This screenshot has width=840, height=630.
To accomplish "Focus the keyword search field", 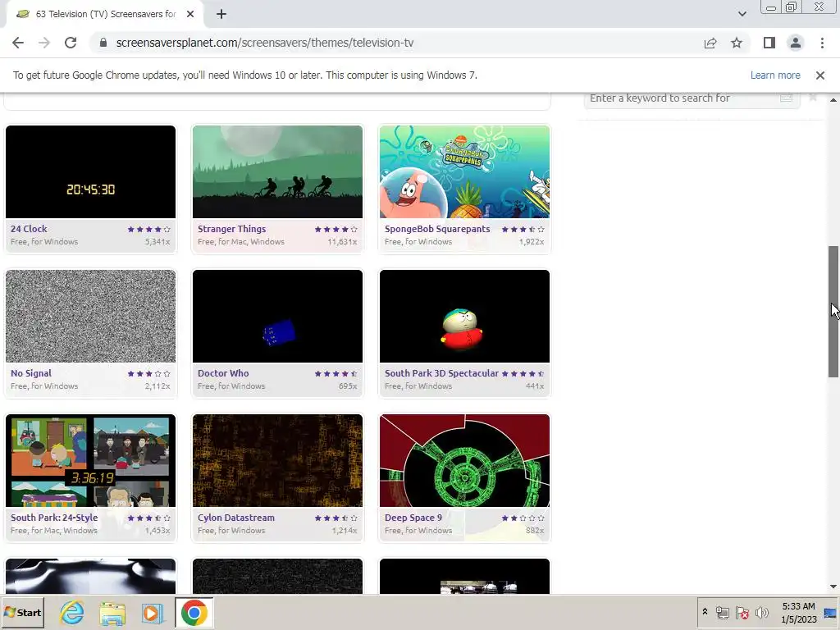I will point(691,98).
